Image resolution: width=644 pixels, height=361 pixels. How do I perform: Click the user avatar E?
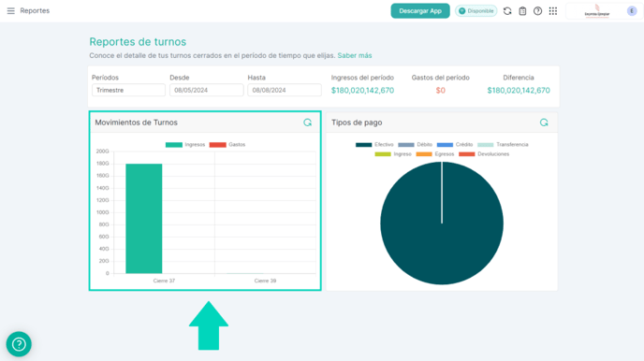click(x=632, y=11)
